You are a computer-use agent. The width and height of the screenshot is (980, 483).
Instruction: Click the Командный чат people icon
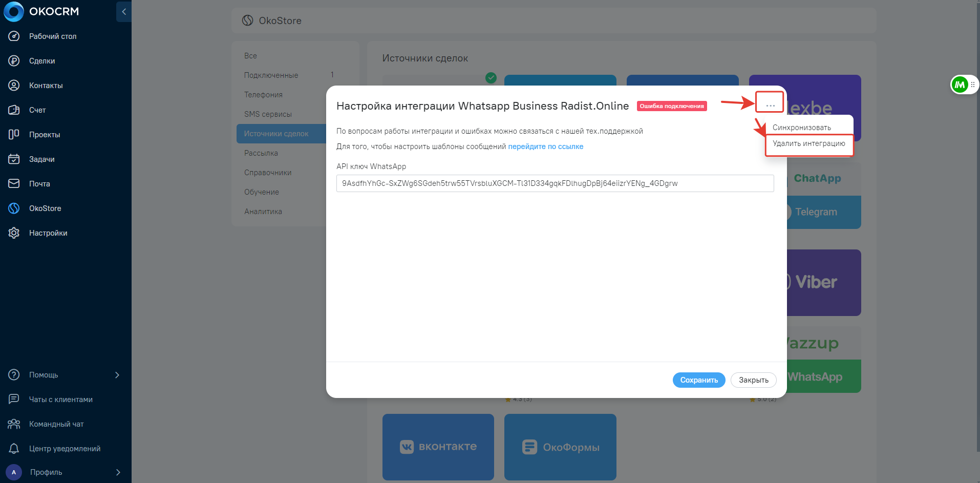[14, 424]
